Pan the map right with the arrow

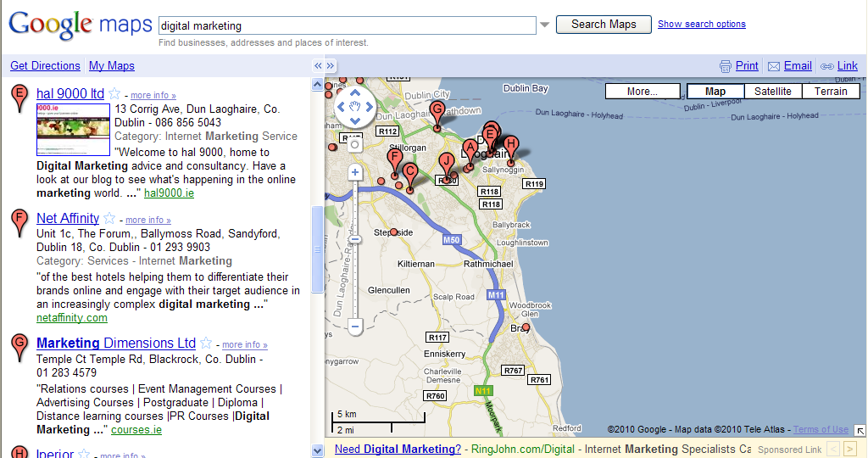pyautogui.click(x=369, y=107)
